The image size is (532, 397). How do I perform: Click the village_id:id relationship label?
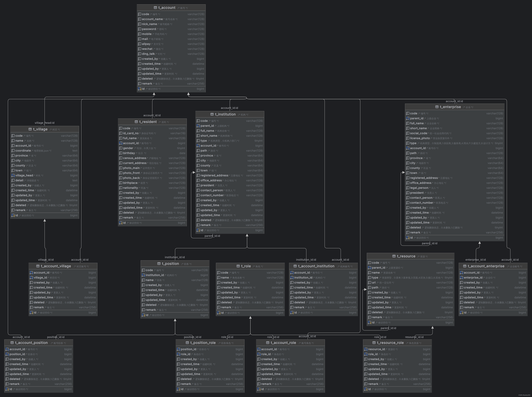pyautogui.click(x=46, y=260)
